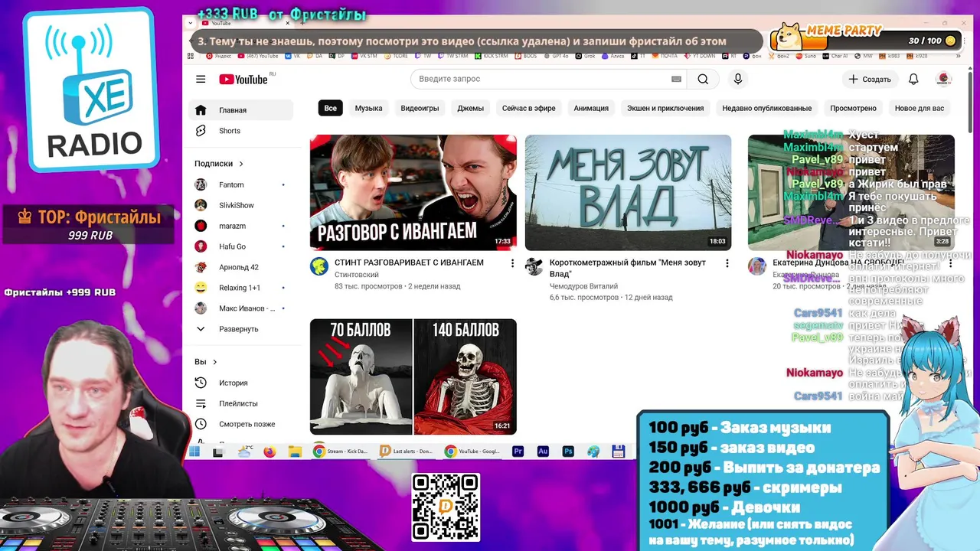Select the Джемы filter chip

[470, 108]
